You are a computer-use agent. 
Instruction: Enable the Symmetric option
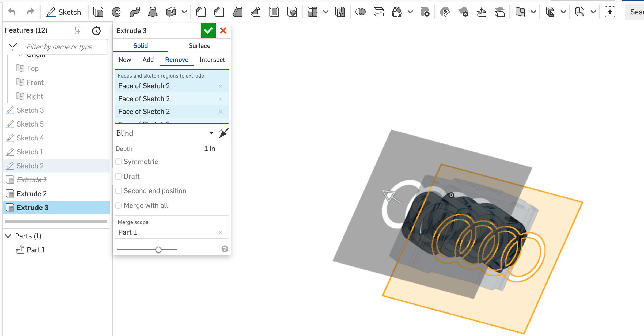119,162
